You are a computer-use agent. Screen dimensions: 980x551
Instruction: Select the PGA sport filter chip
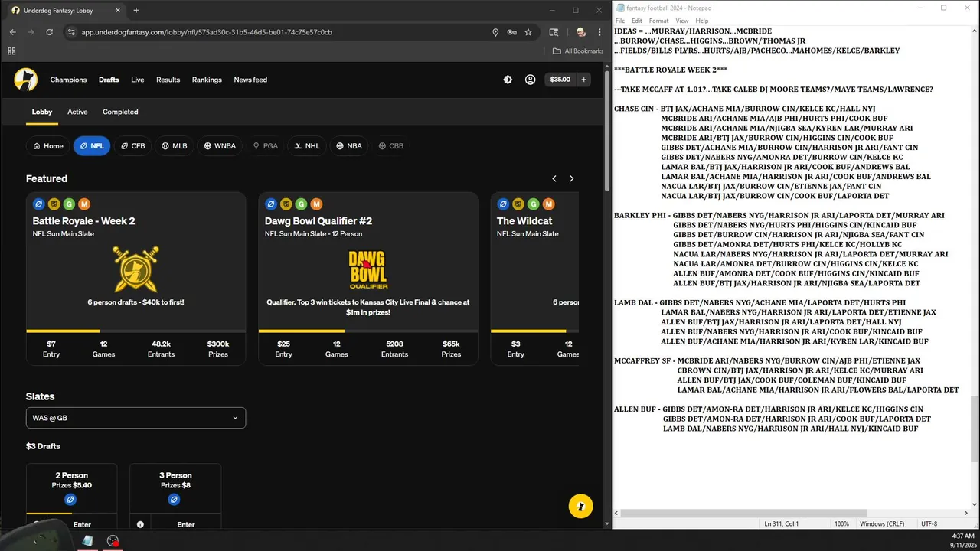(x=266, y=146)
